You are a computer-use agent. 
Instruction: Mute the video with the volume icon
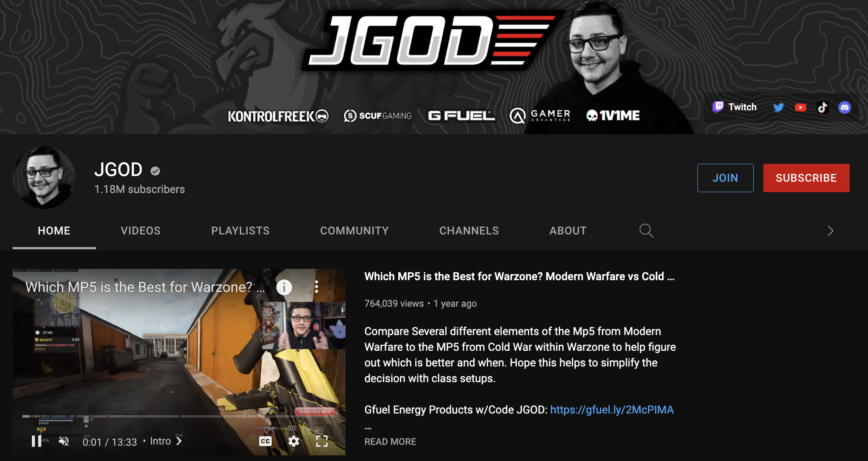[65, 441]
